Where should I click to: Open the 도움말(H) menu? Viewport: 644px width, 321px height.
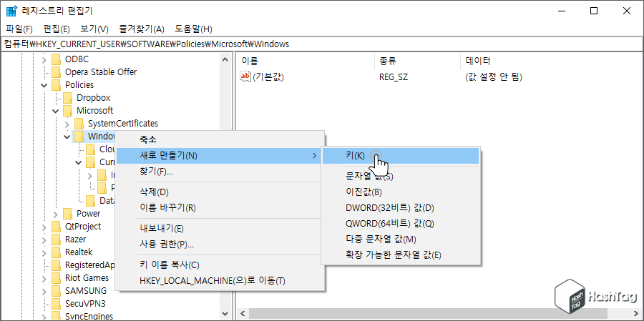[193, 29]
